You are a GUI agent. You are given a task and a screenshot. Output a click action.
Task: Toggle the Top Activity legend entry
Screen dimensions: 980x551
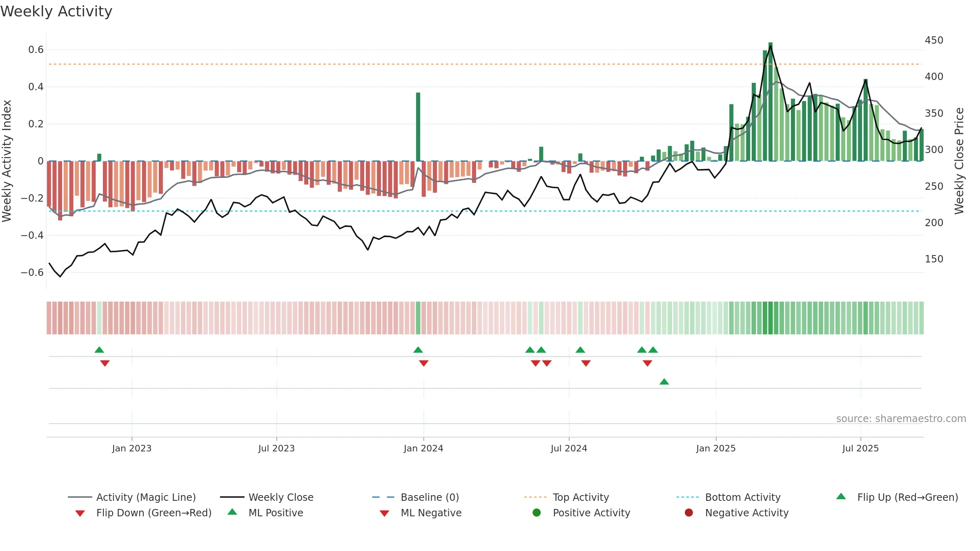[566, 497]
